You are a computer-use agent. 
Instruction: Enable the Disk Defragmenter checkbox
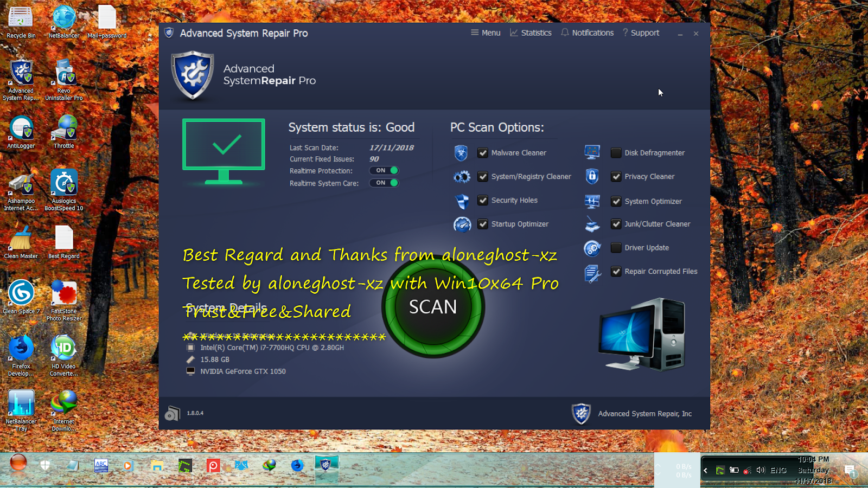[x=616, y=153]
